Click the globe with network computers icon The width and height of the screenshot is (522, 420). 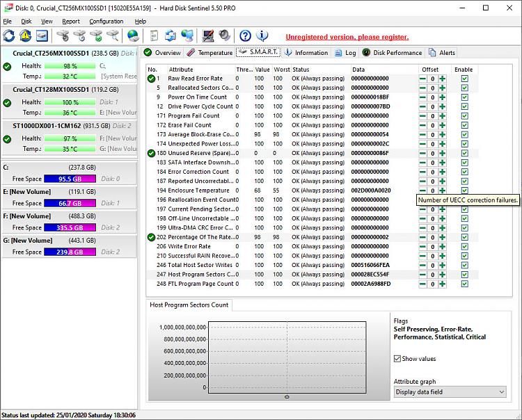[x=187, y=35]
